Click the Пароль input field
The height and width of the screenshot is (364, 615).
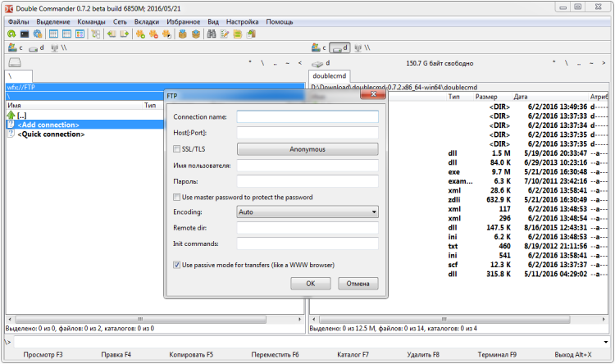tap(307, 181)
